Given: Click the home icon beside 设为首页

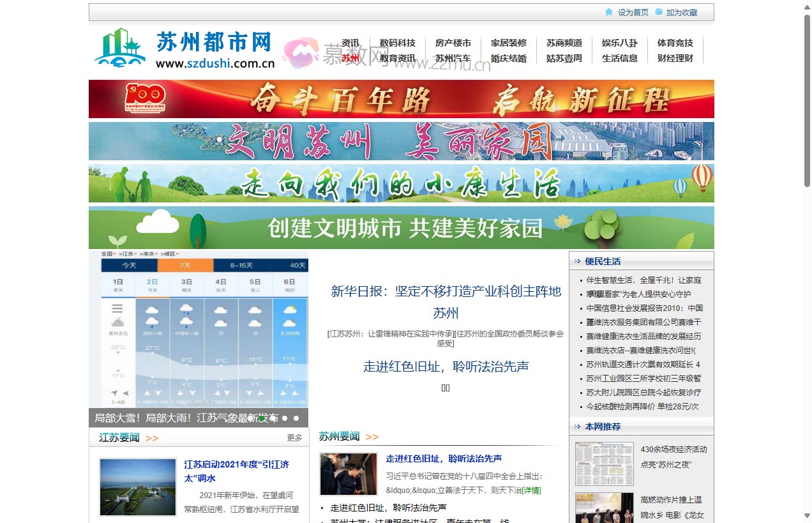Looking at the screenshot, I should [x=609, y=12].
